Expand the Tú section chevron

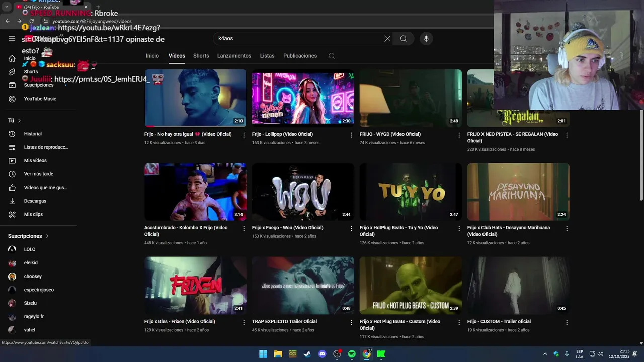(20, 121)
